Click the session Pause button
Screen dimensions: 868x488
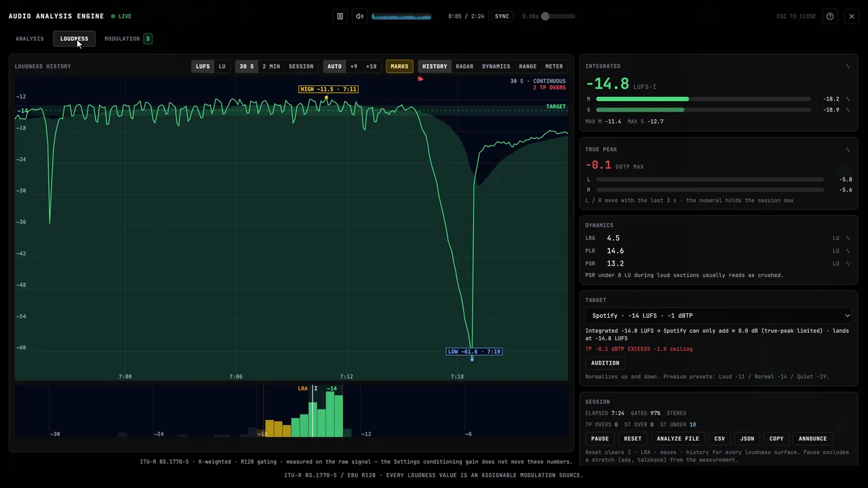pyautogui.click(x=600, y=439)
